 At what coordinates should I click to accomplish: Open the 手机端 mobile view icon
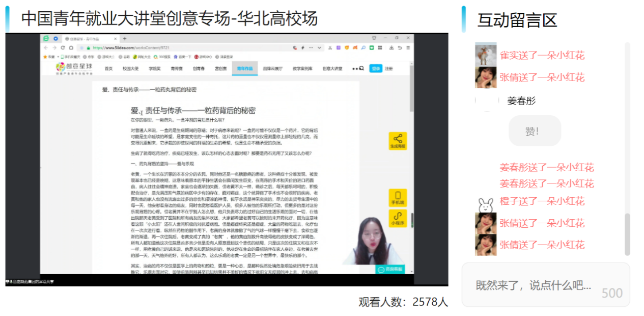point(398,198)
